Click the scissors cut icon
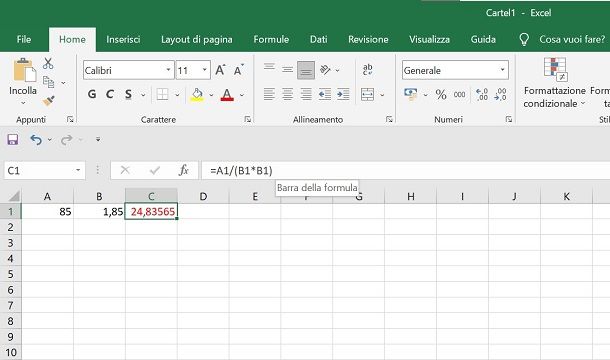Screen dimensions: 610x360 point(48,63)
